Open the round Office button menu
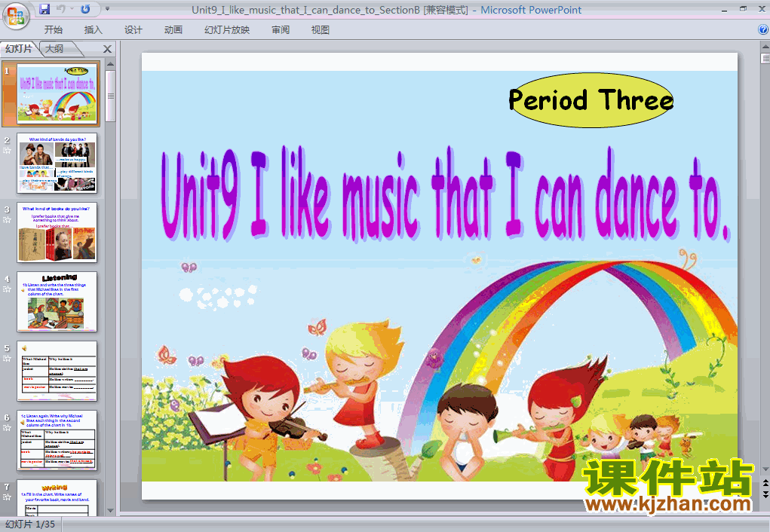 (16, 16)
